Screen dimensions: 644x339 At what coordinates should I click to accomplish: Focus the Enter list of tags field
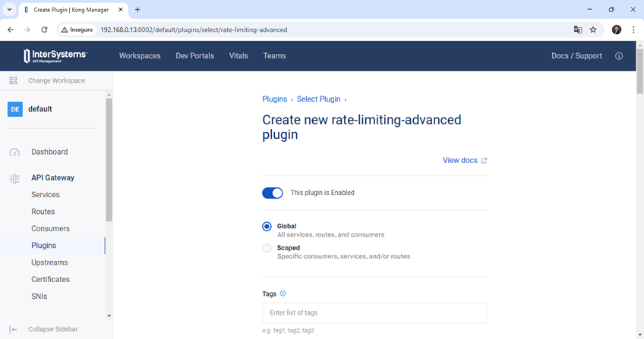click(374, 313)
